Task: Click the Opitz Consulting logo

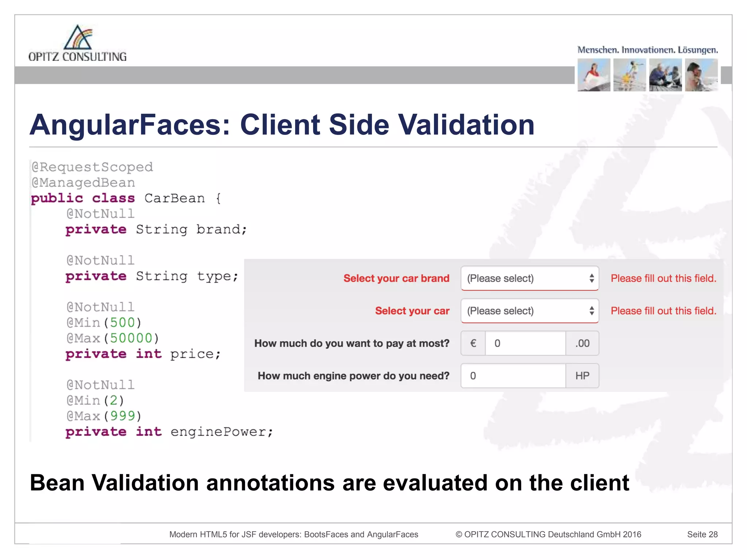Action: pos(78,43)
